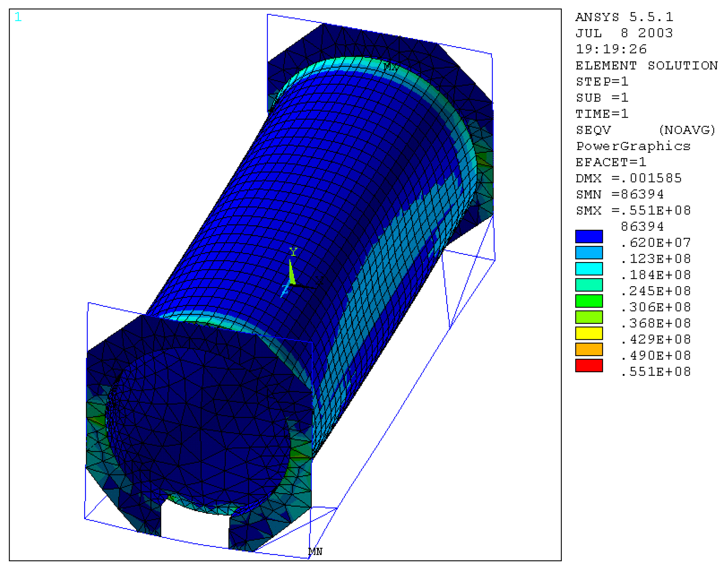Image resolution: width=728 pixels, height=570 pixels.
Task: Click the yellow legend color swatch
Action: pyautogui.click(x=589, y=333)
